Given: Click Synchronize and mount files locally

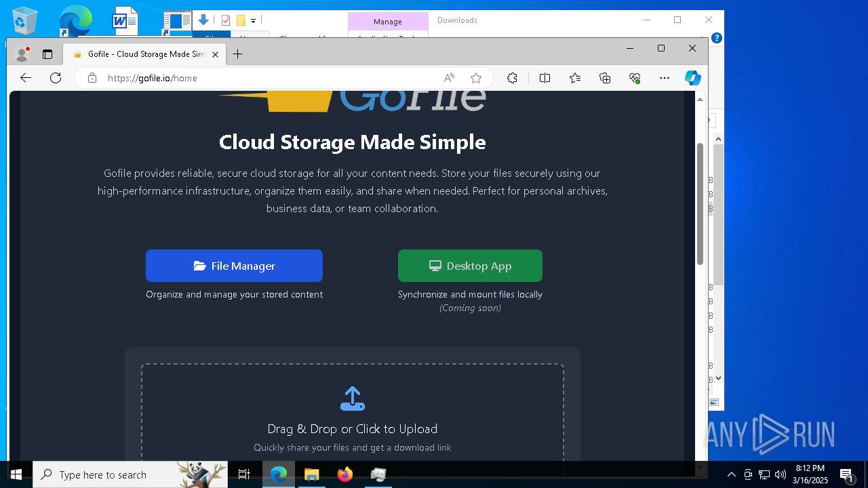Looking at the screenshot, I should coord(470,294).
